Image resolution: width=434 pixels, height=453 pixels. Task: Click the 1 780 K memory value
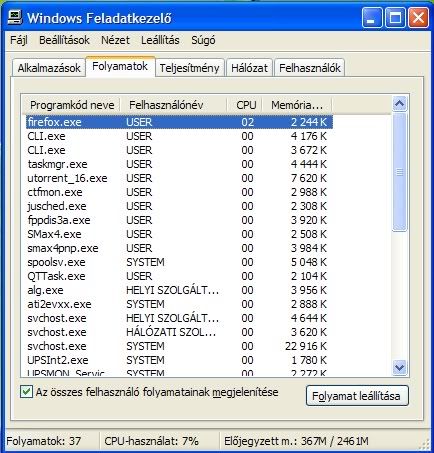click(x=309, y=360)
